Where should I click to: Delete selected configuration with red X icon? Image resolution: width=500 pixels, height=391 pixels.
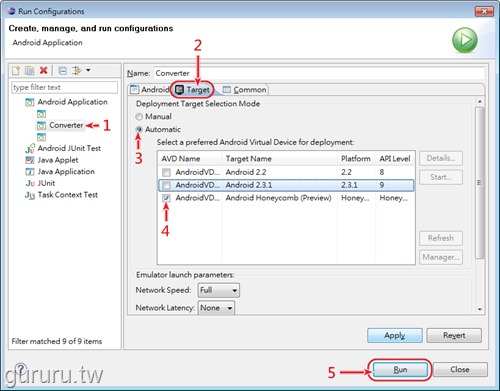[44, 70]
